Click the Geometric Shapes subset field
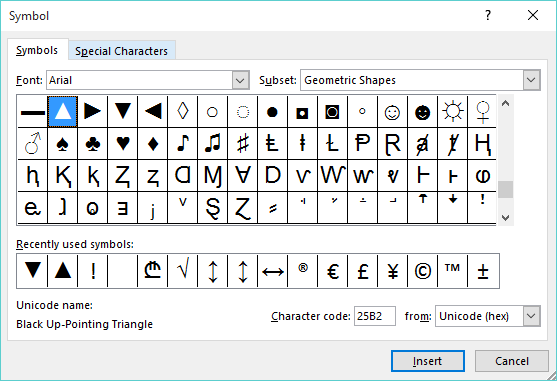The width and height of the screenshot is (557, 381). pyautogui.click(x=412, y=80)
